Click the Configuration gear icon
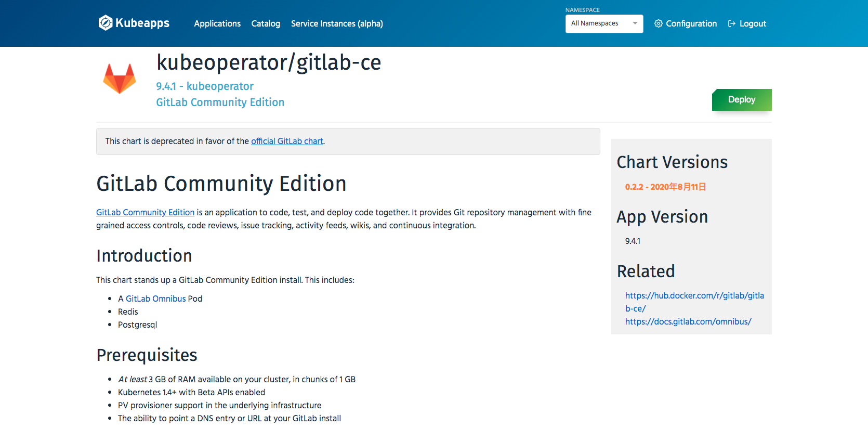Viewport: 868px width, 440px height. click(x=658, y=23)
